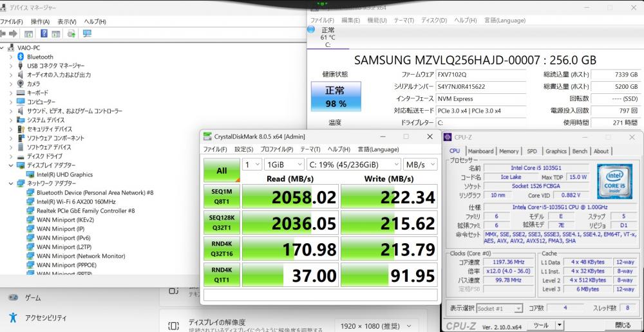The image size is (644, 332).
Task: Click the action pane icon next to Help icon
Action: point(56,33)
